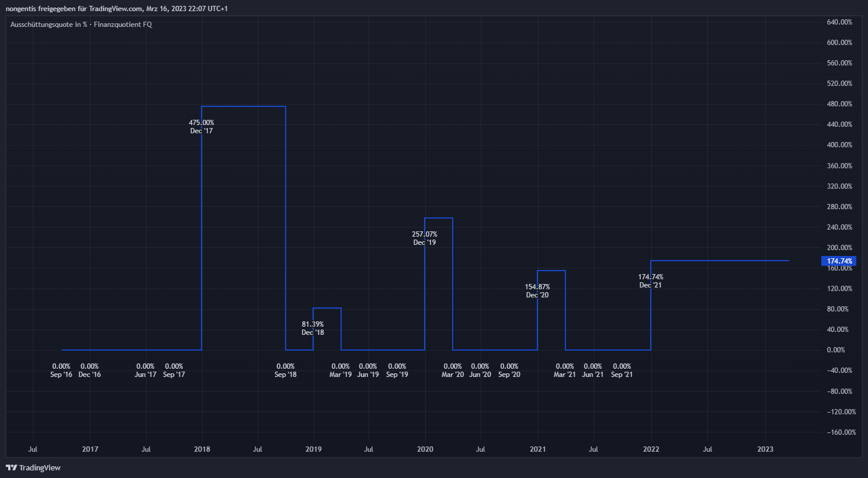Select the 0.00% Sep '18 data label

(286, 370)
